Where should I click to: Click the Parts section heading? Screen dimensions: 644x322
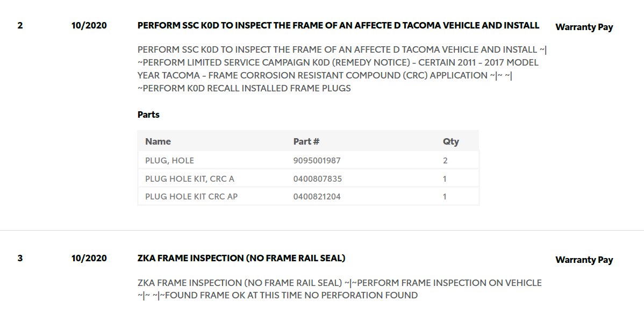pyautogui.click(x=148, y=115)
